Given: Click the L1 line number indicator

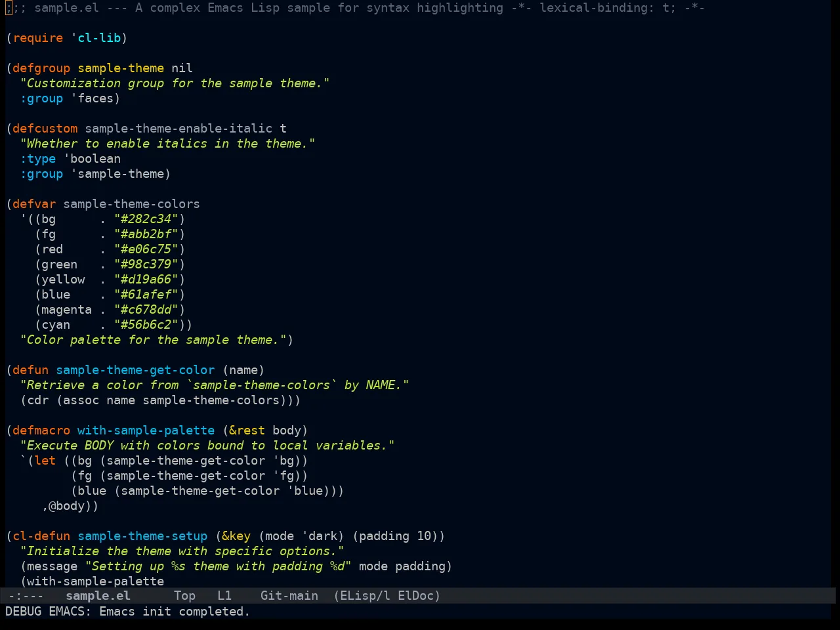Looking at the screenshot, I should click(x=224, y=596).
